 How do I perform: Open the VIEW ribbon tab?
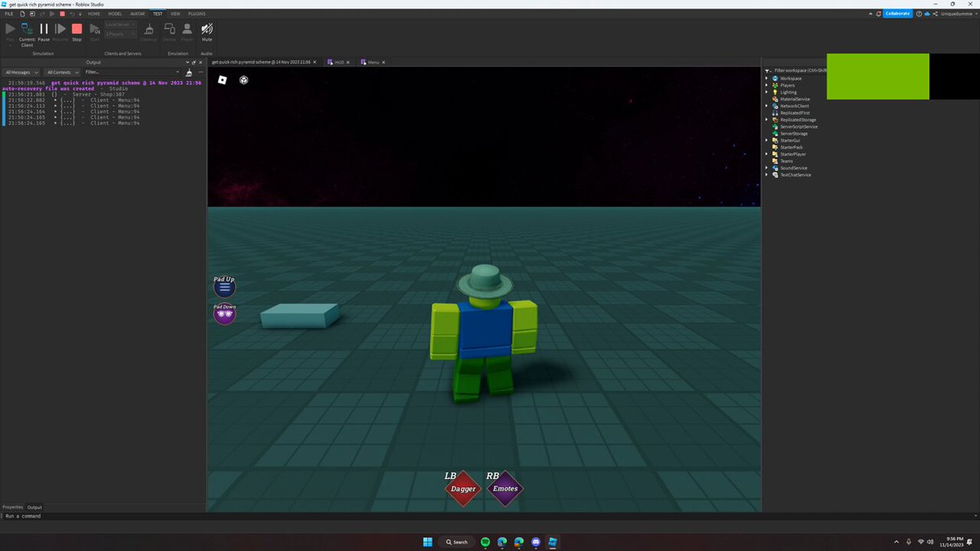pos(175,14)
